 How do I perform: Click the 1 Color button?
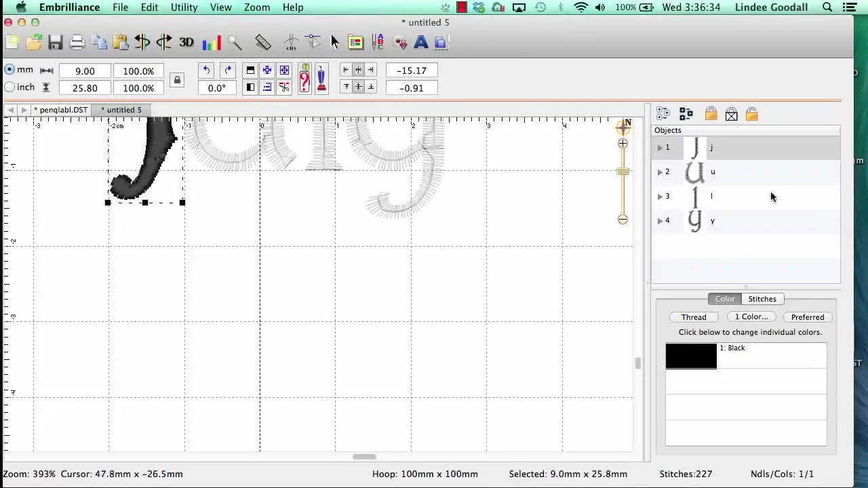coord(751,317)
